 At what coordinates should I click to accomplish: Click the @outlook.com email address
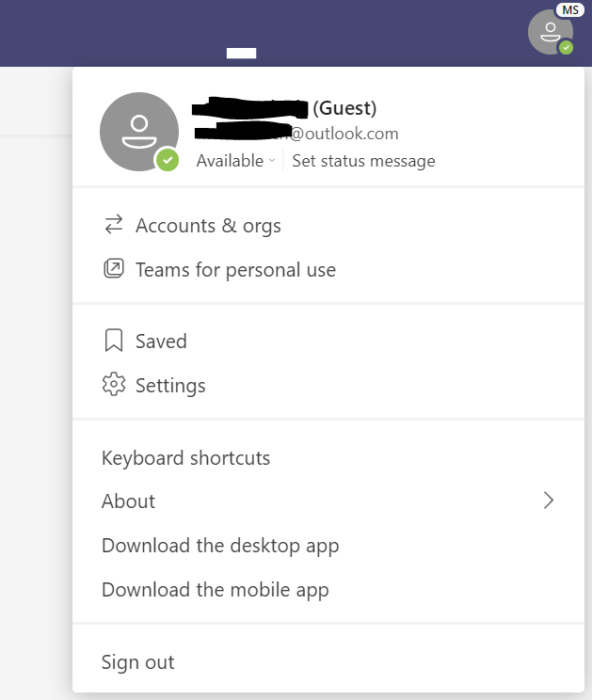(296, 133)
